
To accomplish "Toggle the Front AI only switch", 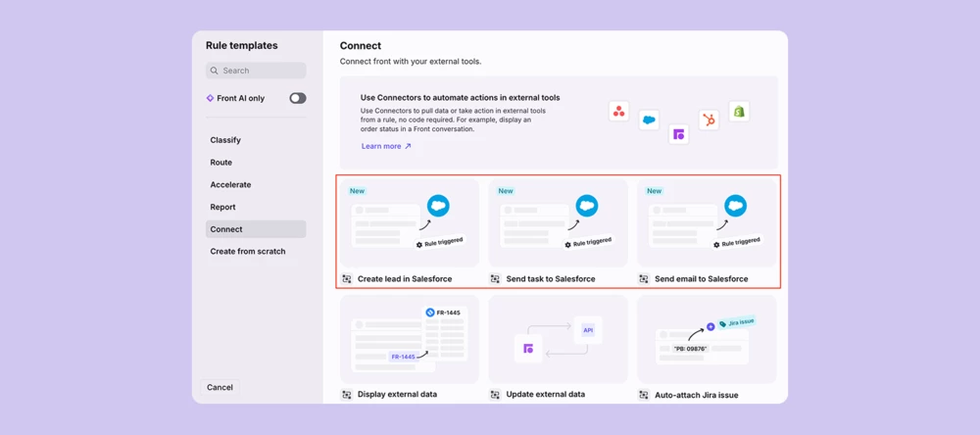I will 298,98.
